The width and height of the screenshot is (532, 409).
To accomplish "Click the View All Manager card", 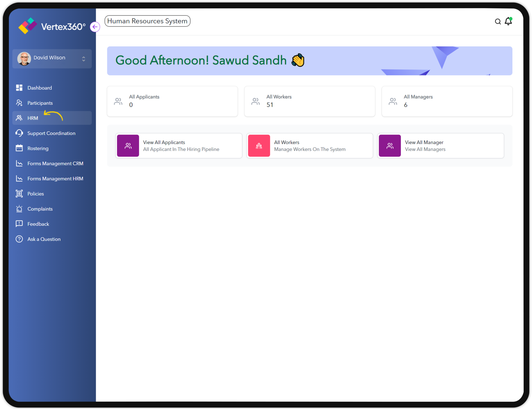I will [440, 146].
